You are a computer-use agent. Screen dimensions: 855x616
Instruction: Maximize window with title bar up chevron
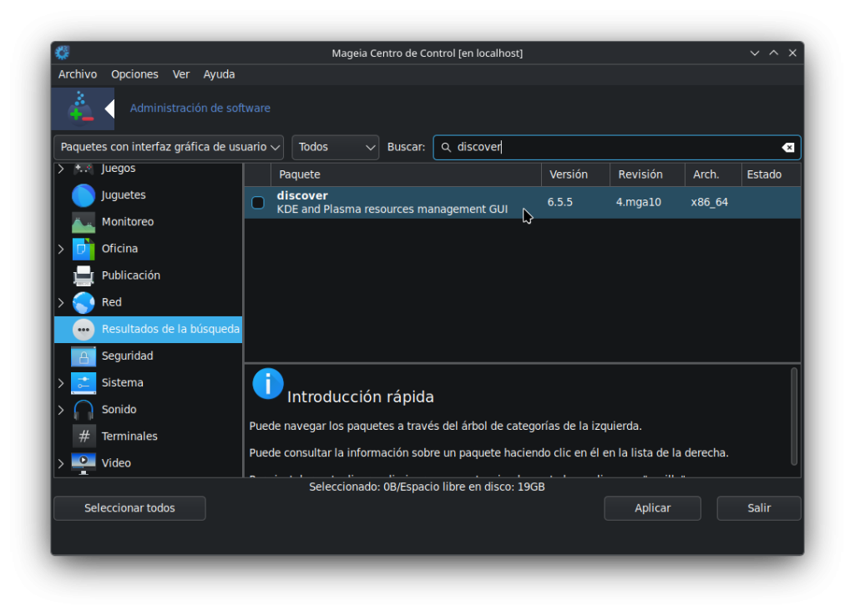[773, 53]
